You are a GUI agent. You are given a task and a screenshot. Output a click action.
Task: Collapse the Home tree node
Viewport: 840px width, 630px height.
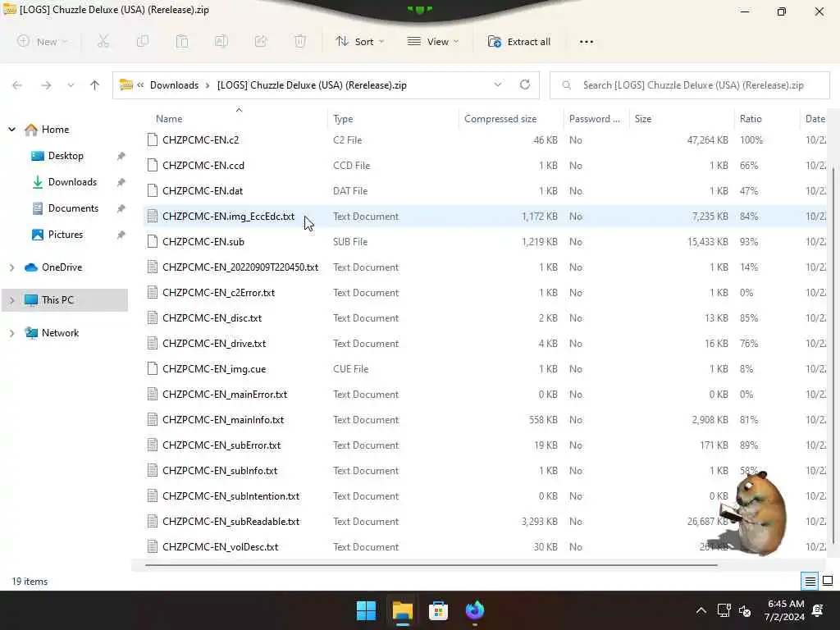coord(11,129)
